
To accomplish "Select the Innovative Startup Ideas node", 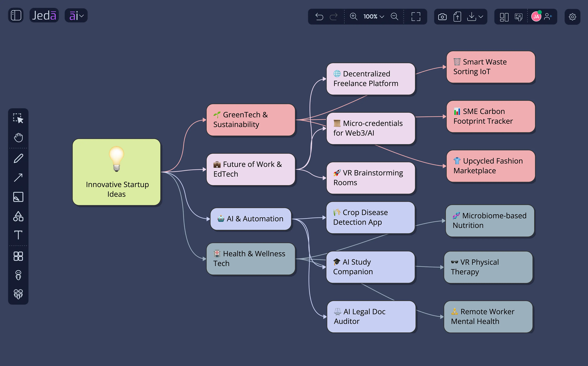I will point(117,172).
